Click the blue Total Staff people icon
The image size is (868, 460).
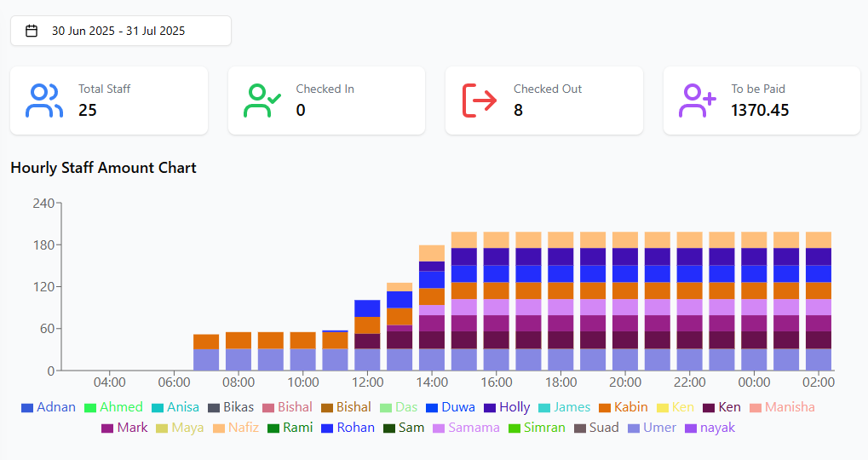point(43,101)
